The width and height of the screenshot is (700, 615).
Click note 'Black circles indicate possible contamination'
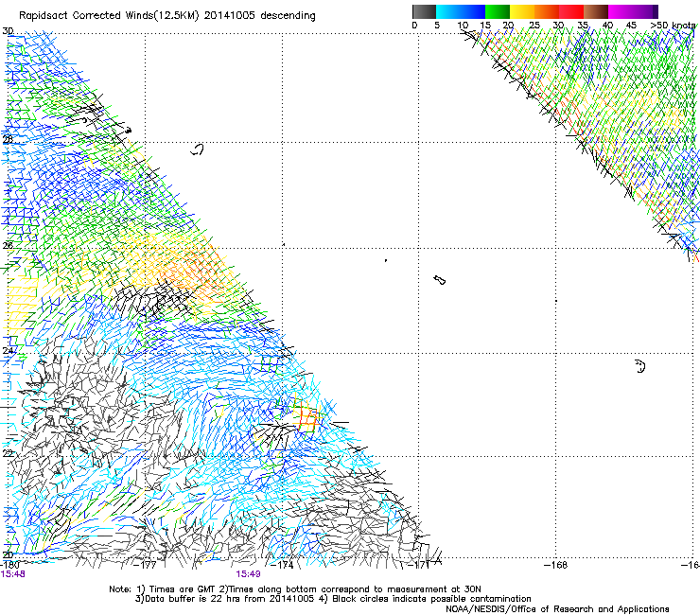[431, 599]
